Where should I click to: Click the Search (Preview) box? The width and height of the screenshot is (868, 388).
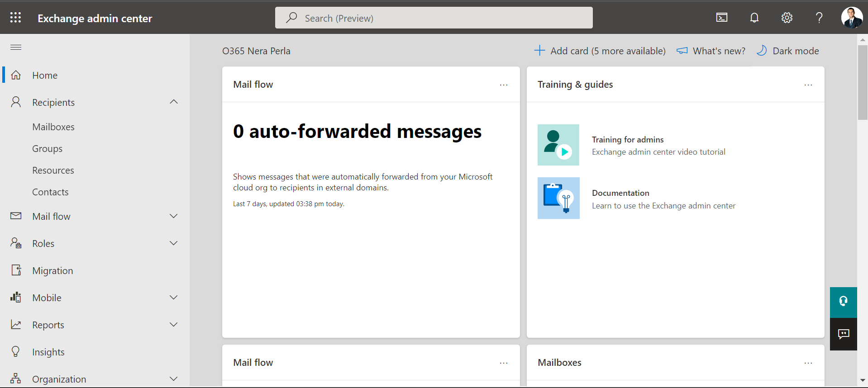pyautogui.click(x=434, y=18)
